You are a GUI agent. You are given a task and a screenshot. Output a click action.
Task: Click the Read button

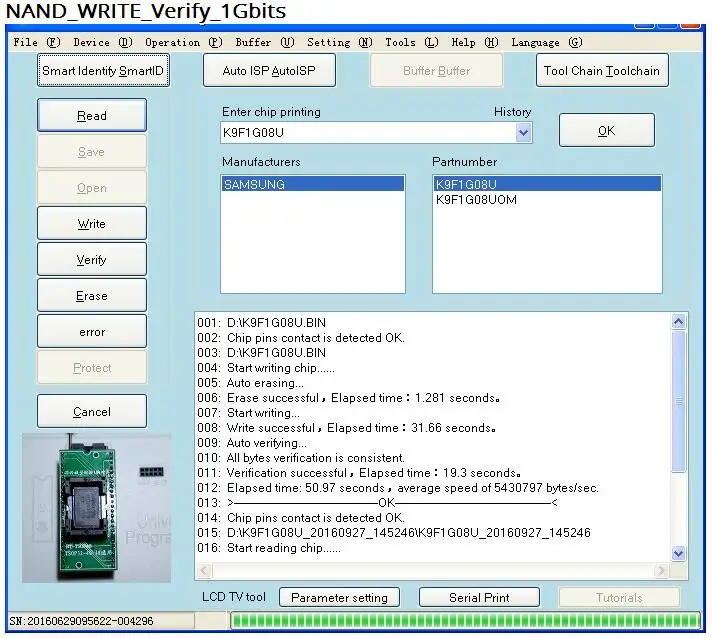92,115
